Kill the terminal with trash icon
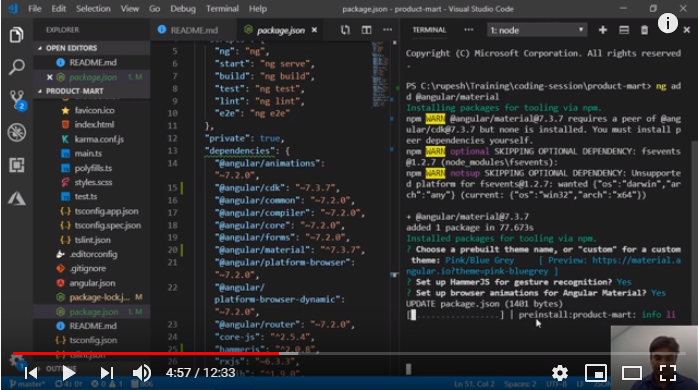This screenshot has height=390, width=698. click(x=644, y=30)
